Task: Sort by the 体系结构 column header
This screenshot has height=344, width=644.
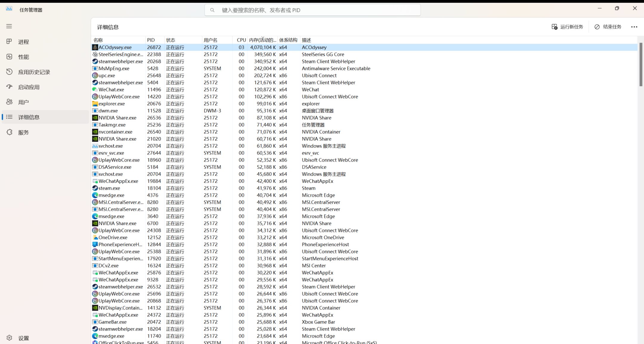Action: coord(289,40)
